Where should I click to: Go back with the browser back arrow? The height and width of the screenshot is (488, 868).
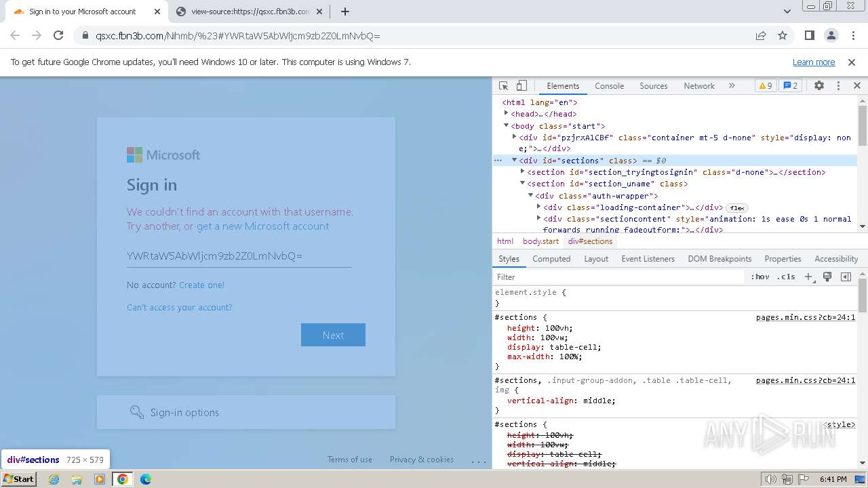[x=15, y=36]
